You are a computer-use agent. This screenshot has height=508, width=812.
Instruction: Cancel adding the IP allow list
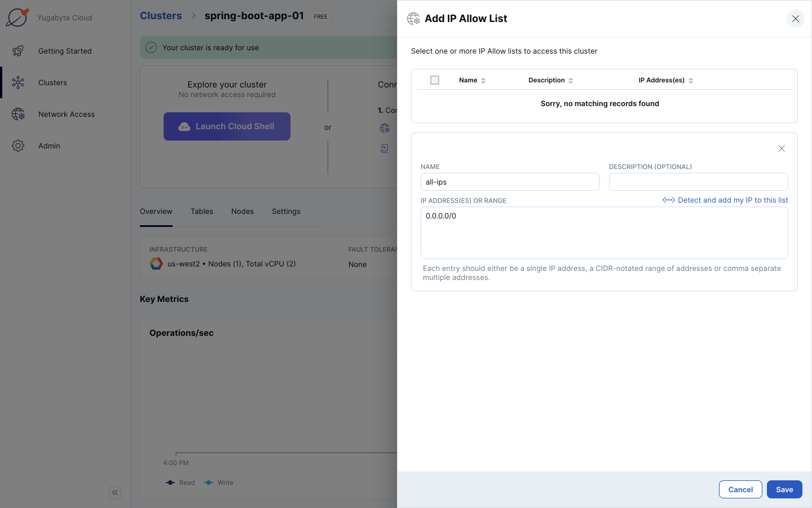[740, 489]
